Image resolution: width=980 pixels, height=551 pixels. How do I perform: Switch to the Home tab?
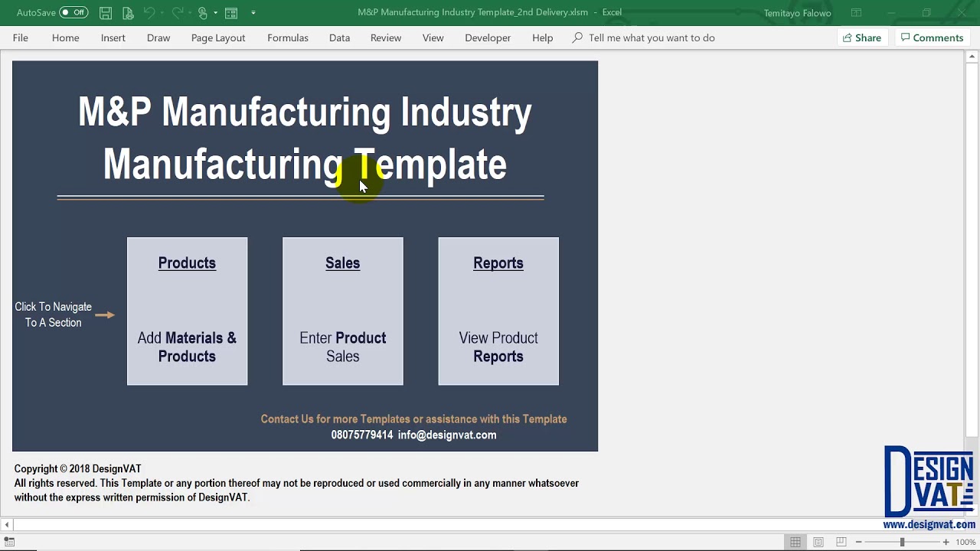(x=66, y=37)
